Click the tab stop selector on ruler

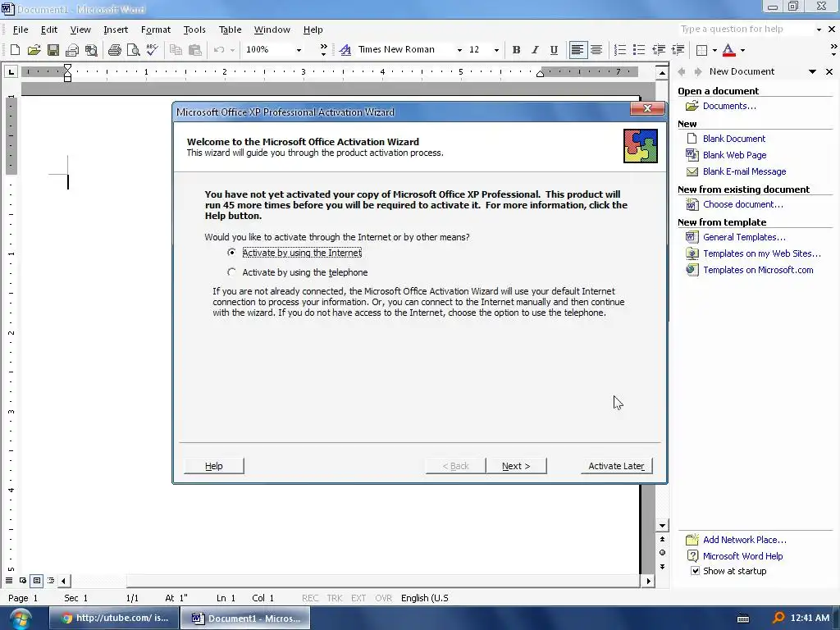11,71
